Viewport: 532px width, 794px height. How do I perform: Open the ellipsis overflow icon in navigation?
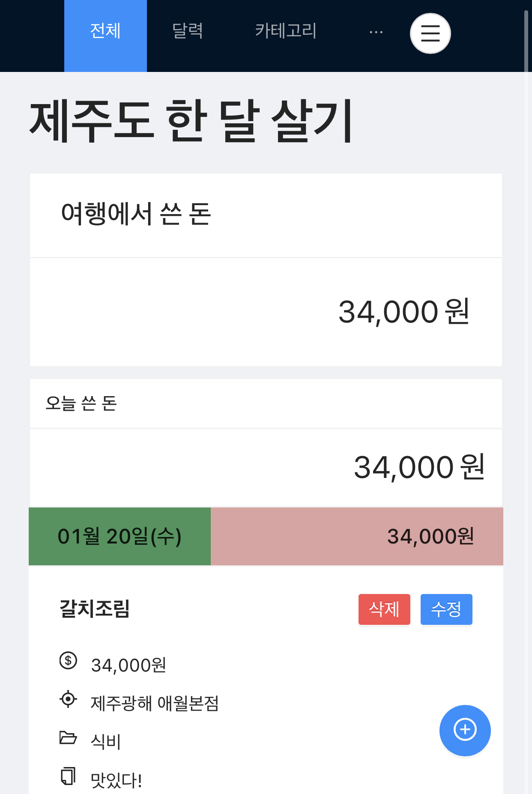(375, 31)
